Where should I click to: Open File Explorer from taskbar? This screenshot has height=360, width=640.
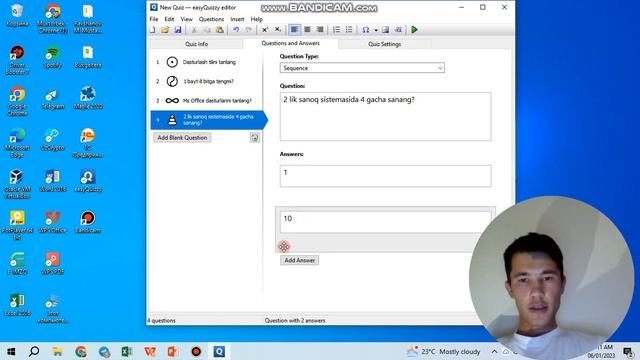(57, 351)
